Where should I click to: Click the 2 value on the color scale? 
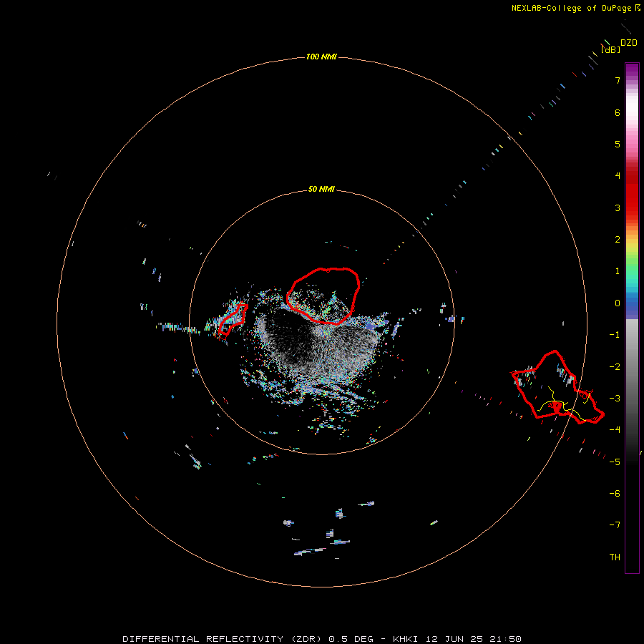(x=618, y=240)
